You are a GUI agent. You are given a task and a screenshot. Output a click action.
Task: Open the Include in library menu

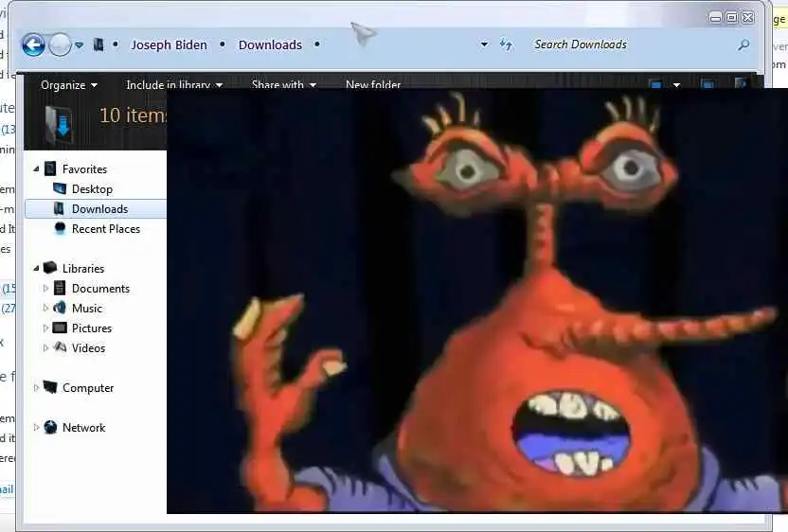tap(174, 85)
